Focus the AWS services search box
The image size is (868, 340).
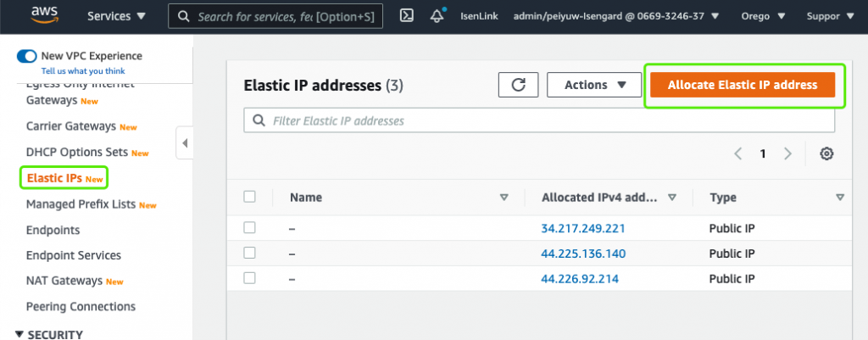point(275,16)
